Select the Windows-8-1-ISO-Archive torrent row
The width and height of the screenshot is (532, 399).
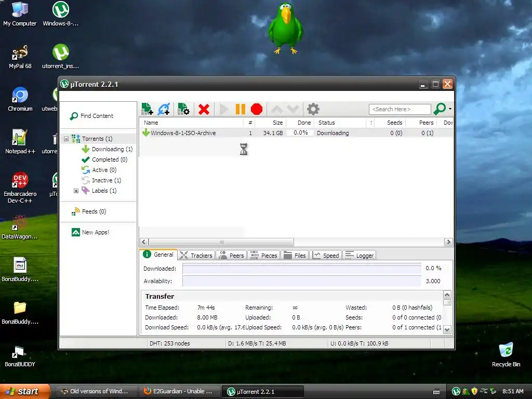296,133
